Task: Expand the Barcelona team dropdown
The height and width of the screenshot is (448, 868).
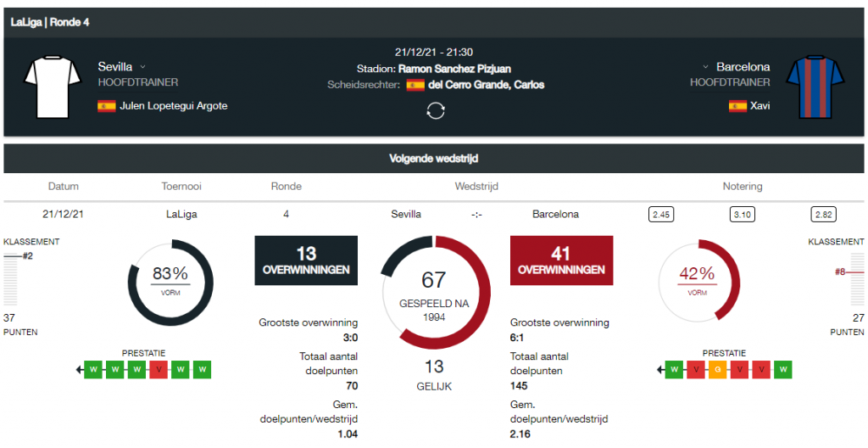Action: pyautogui.click(x=705, y=67)
